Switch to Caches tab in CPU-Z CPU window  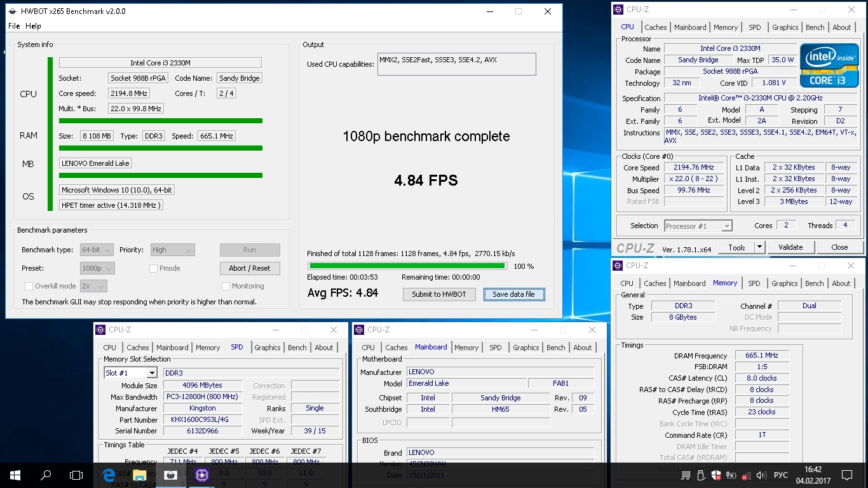point(656,27)
